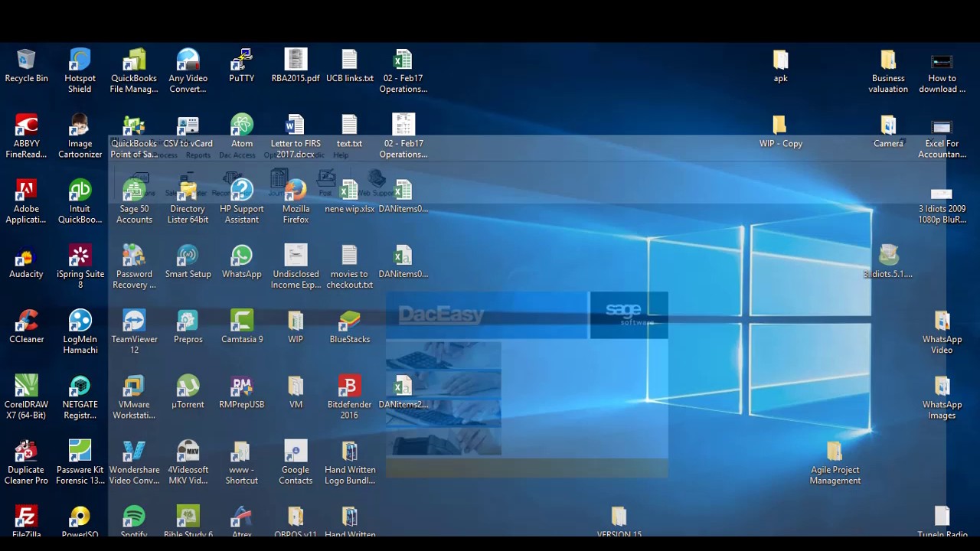Image resolution: width=980 pixels, height=551 pixels.
Task: Open the Google Contacts file
Action: pyautogui.click(x=296, y=462)
